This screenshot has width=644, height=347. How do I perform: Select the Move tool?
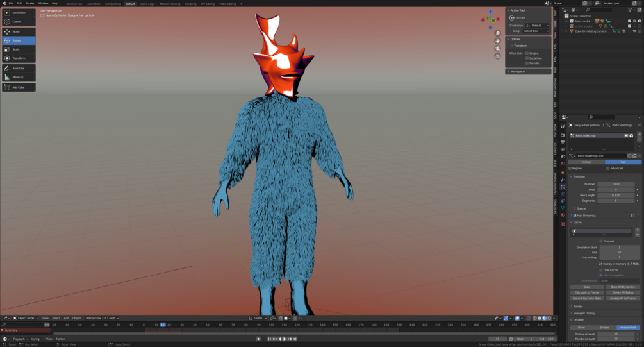coord(19,31)
